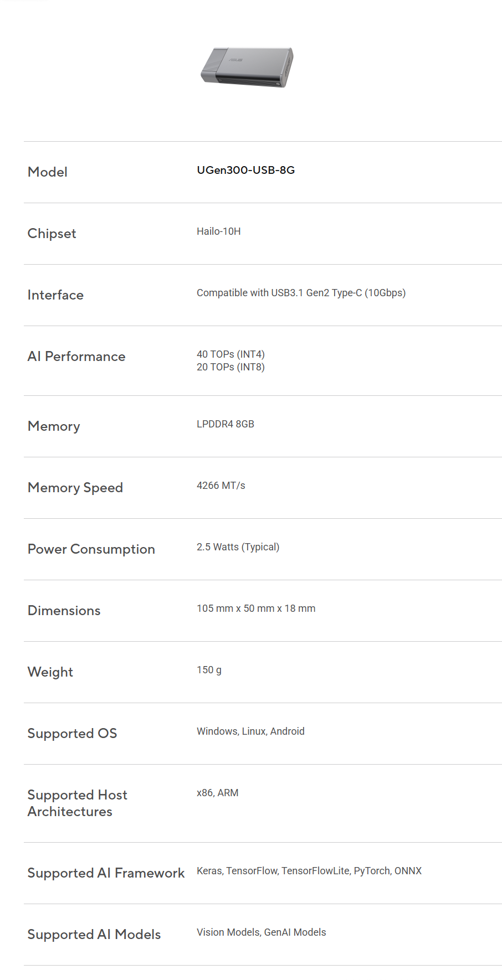Click the 4266 MT/s value
The image size is (502, 980).
click(221, 486)
